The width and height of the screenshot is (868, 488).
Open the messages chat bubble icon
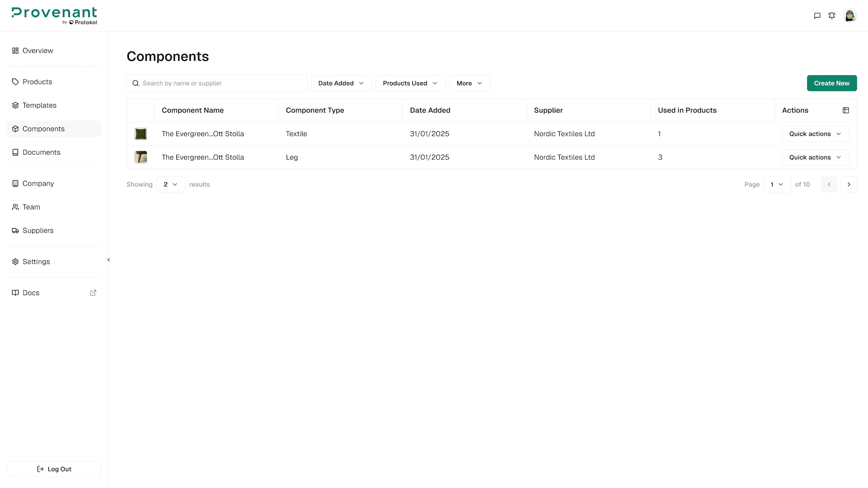click(816, 15)
